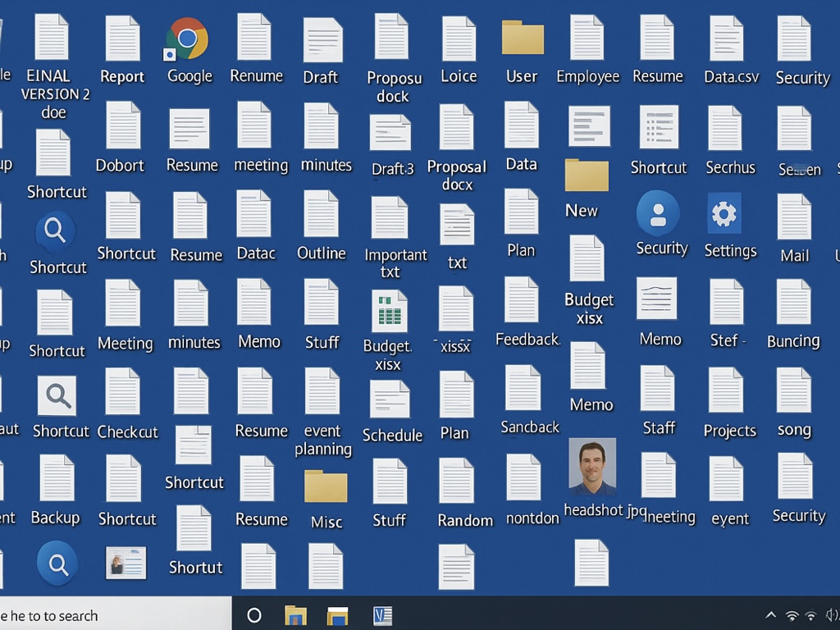Screen dimensions: 840x630
Task: Open the User folder
Action: click(x=523, y=39)
